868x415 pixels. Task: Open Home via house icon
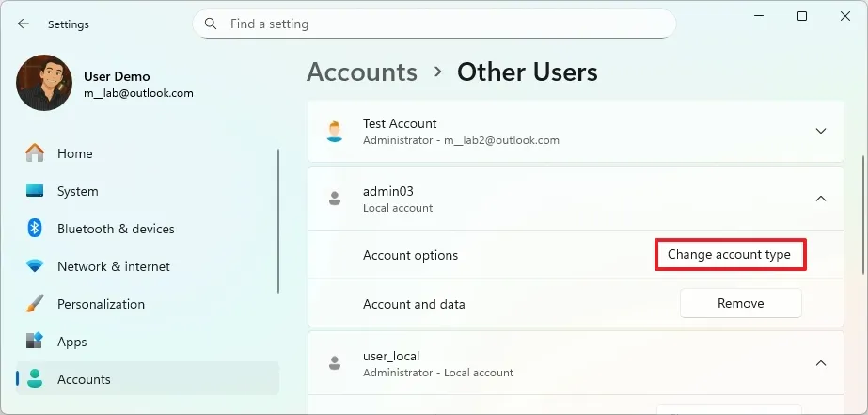click(35, 153)
